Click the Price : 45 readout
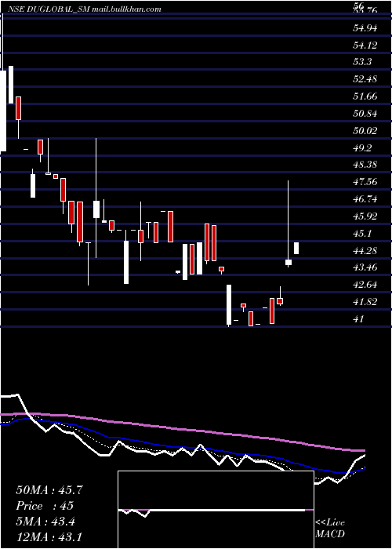Image resolution: width=392 pixels, height=549 pixels. (x=45, y=506)
